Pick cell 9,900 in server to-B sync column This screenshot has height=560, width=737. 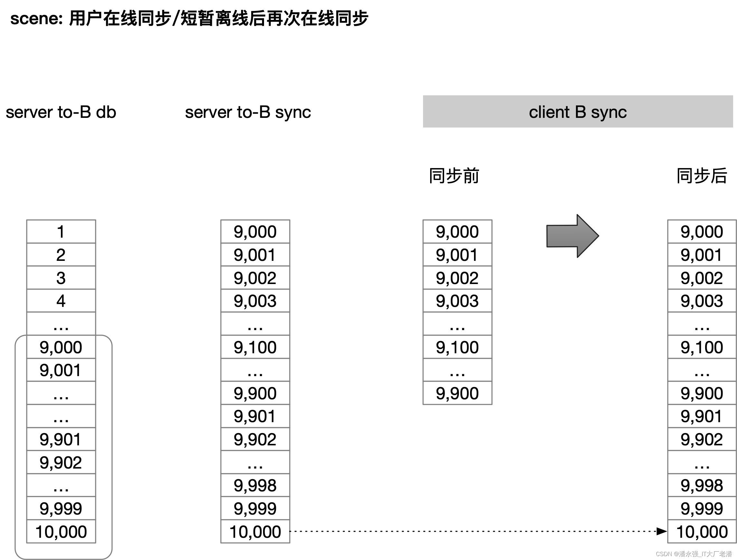coord(255,393)
